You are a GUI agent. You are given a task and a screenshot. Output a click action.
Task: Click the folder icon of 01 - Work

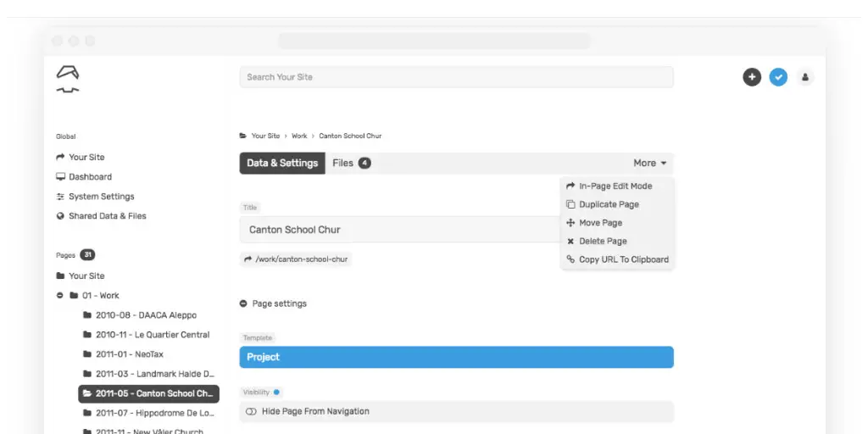point(74,296)
